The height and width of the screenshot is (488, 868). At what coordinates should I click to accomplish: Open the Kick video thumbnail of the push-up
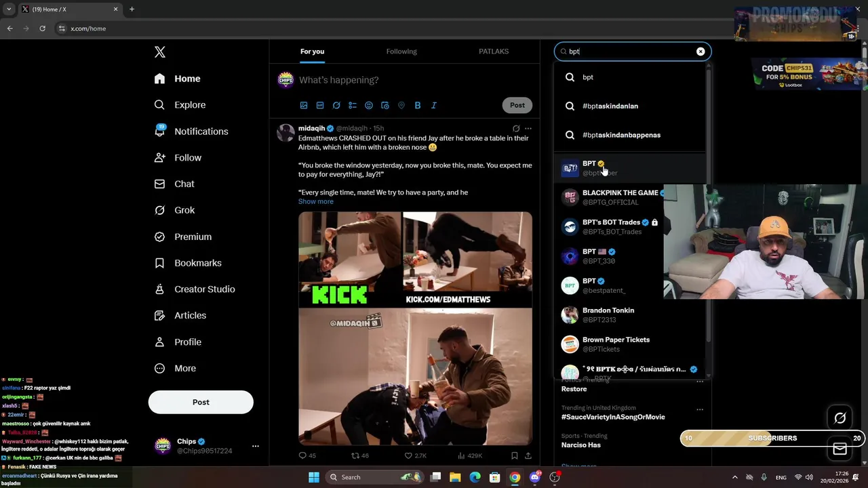pos(468,259)
